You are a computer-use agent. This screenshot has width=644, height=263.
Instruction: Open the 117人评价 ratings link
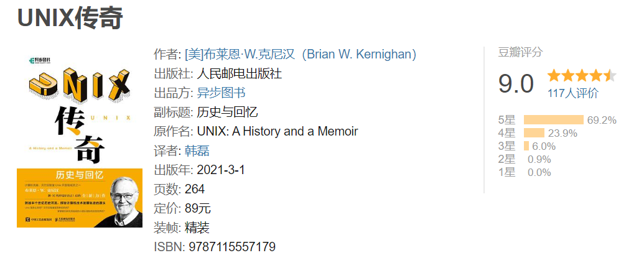(x=573, y=93)
